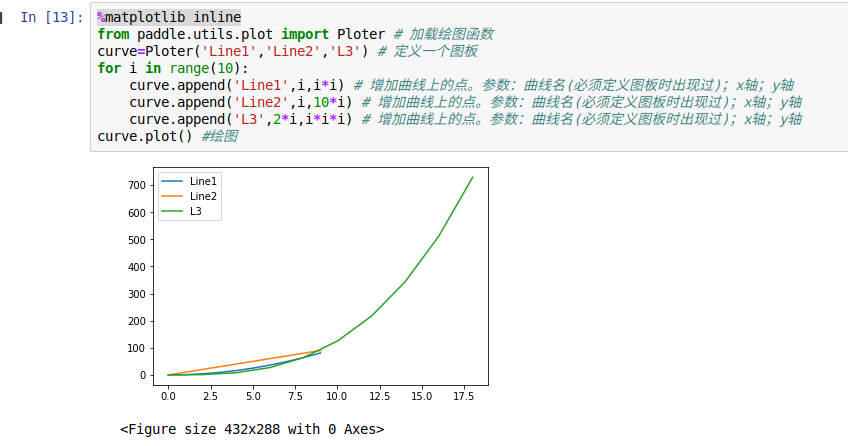The image size is (848, 446).
Task: Click the output plot image
Action: (x=307, y=285)
